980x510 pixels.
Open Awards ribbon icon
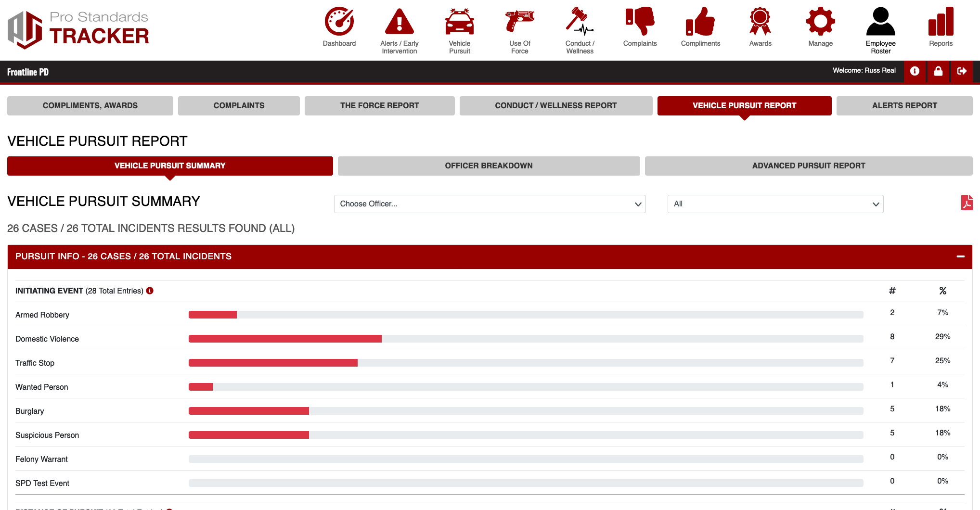(x=760, y=22)
